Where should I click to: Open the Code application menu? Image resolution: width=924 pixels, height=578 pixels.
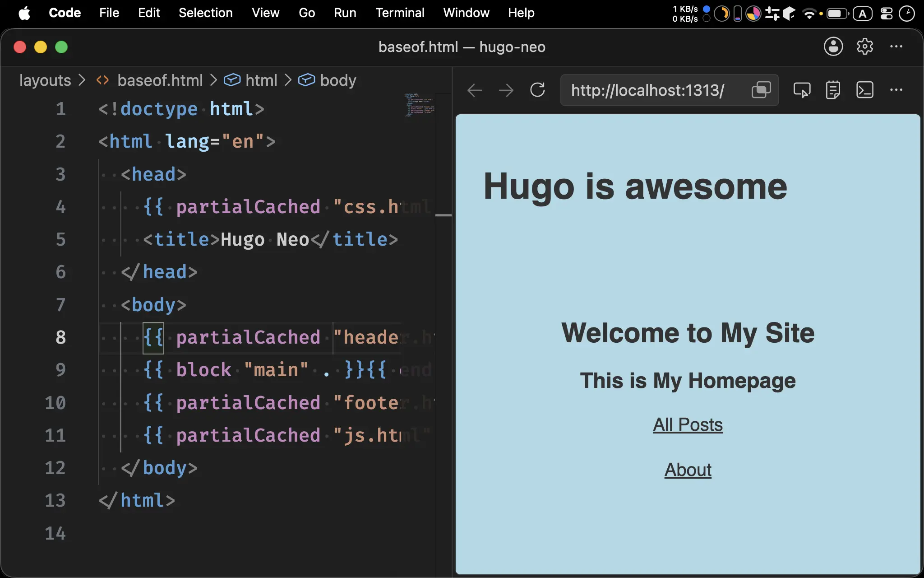(x=65, y=13)
